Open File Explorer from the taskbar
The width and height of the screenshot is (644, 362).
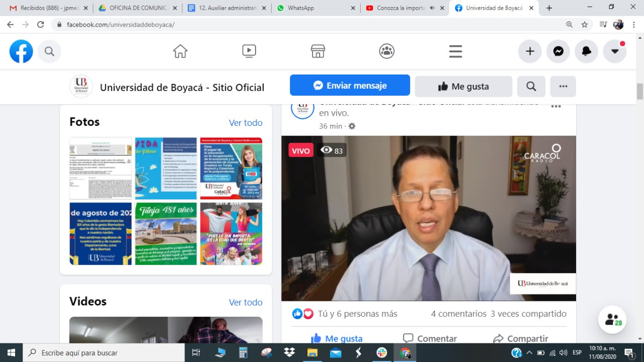312,352
